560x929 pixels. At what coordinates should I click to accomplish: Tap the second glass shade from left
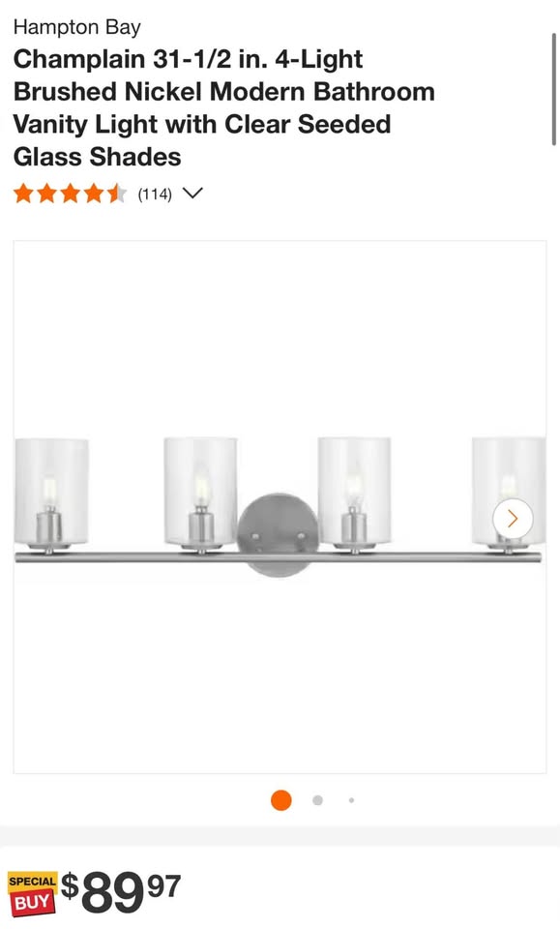point(200,492)
